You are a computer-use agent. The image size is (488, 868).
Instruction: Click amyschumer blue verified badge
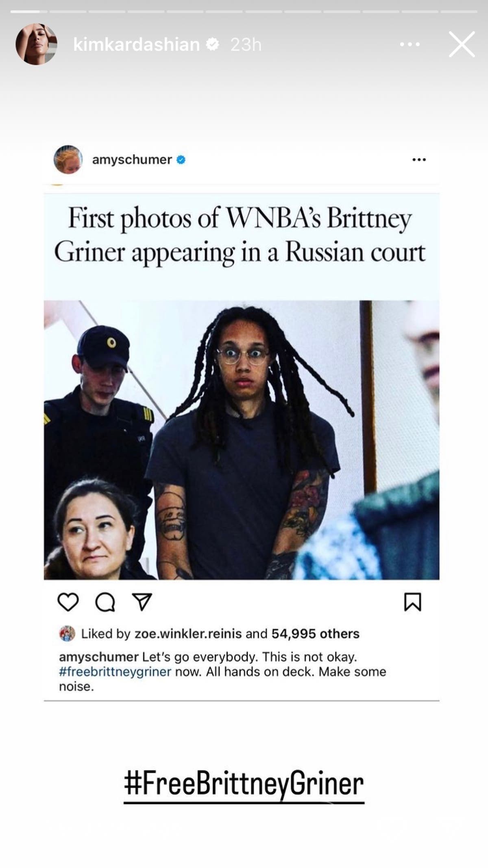(x=181, y=160)
